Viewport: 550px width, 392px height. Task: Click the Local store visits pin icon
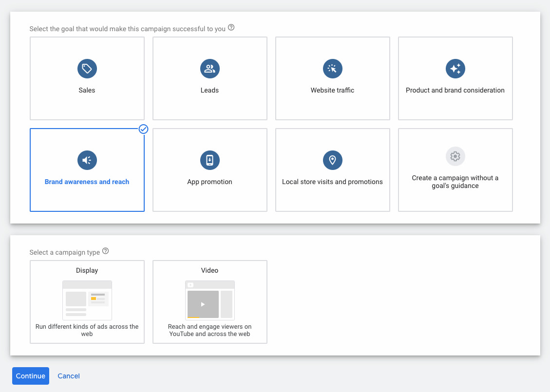pyautogui.click(x=333, y=160)
